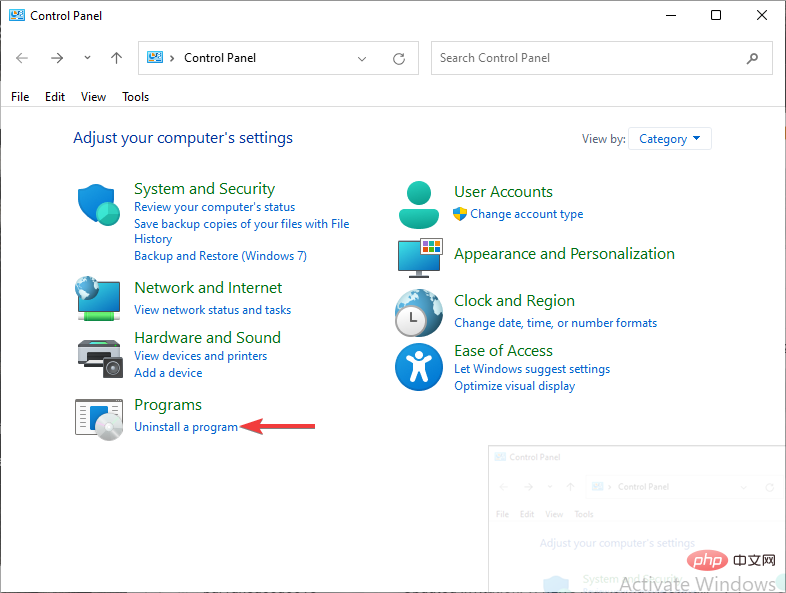Screen dimensions: 786x593
Task: Click View devices and printers
Action: click(201, 356)
